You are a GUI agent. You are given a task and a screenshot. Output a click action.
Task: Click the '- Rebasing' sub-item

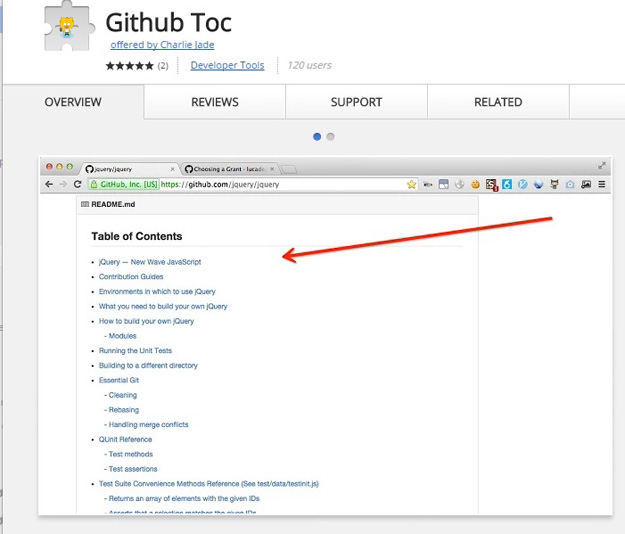122,410
